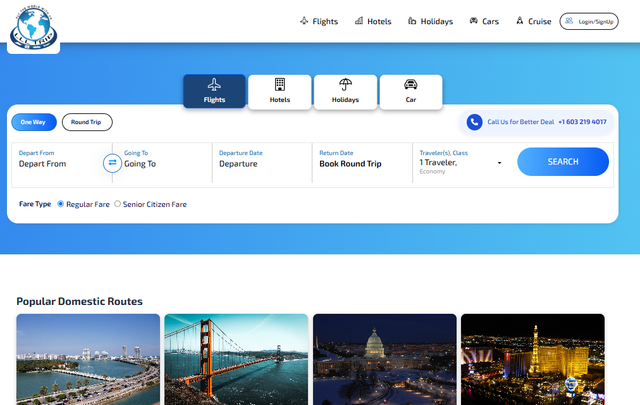Switch to the Car search tab
The height and width of the screenshot is (405, 640).
411,91
